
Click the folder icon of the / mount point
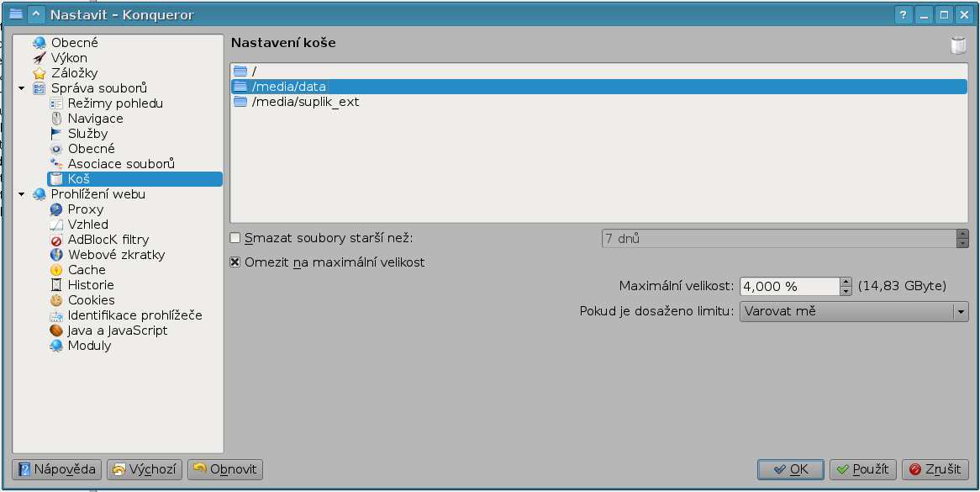tap(240, 71)
